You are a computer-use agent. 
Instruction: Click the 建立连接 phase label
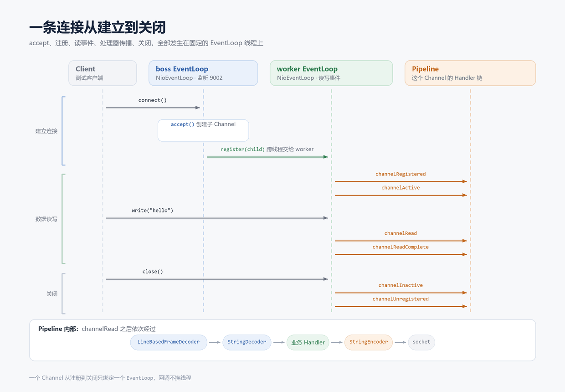pos(46,131)
